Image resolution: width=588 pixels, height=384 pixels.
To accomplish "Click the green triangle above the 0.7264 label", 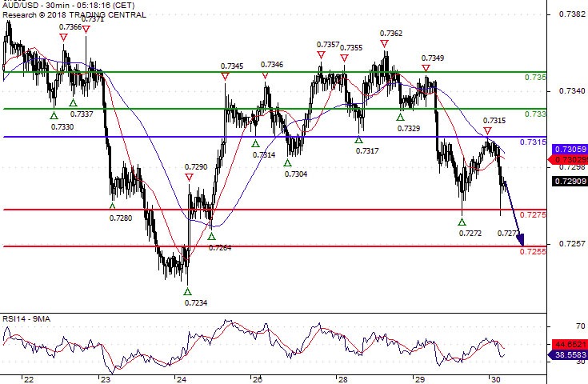I will [211, 236].
